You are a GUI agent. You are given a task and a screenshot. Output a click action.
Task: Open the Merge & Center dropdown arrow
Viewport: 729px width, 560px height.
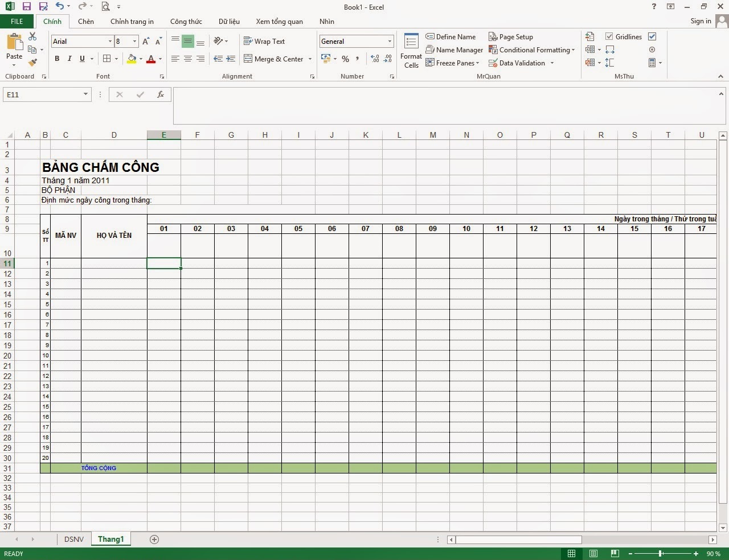[x=310, y=59]
